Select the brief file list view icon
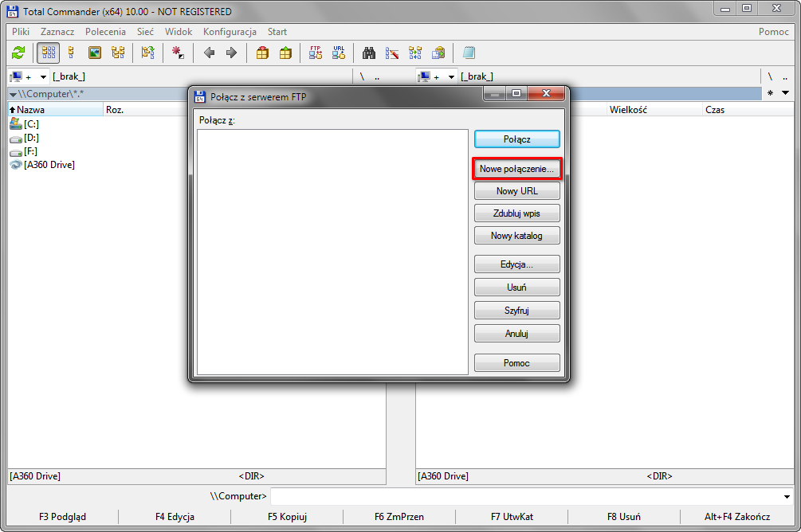Screen dimensions: 801x532 pyautogui.click(x=49, y=53)
